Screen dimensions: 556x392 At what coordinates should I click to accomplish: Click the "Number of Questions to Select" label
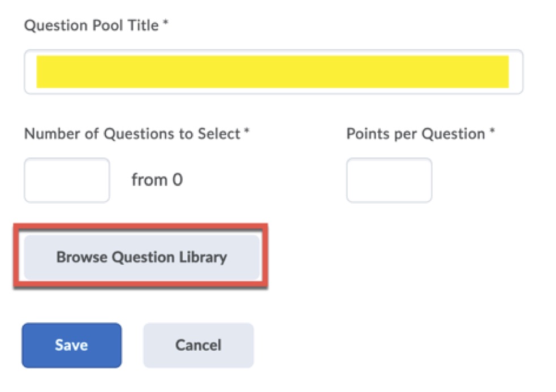(132, 134)
